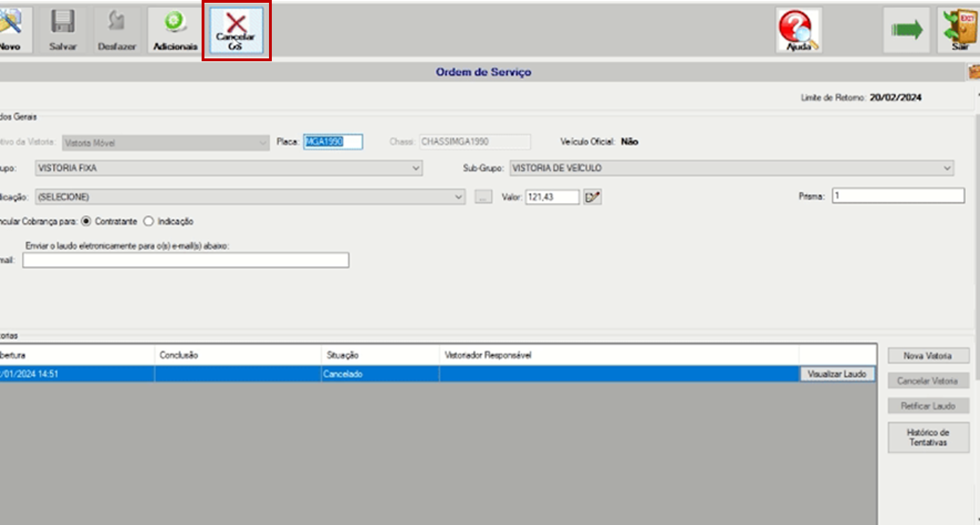Expand the VISTORIA FIXA group dropdown
This screenshot has height=525, width=980.
click(229, 168)
